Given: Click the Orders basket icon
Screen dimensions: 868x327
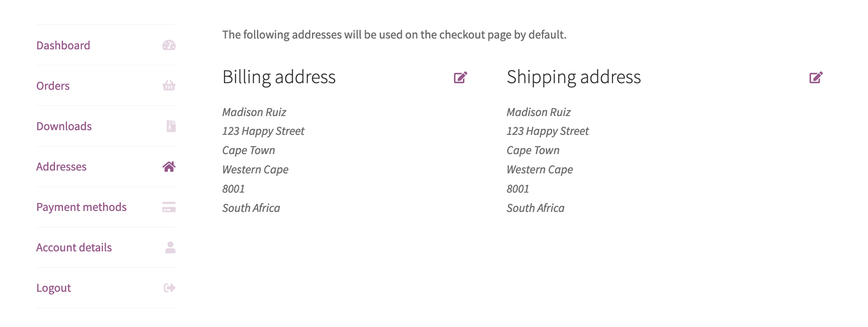Looking at the screenshot, I should tap(169, 86).
